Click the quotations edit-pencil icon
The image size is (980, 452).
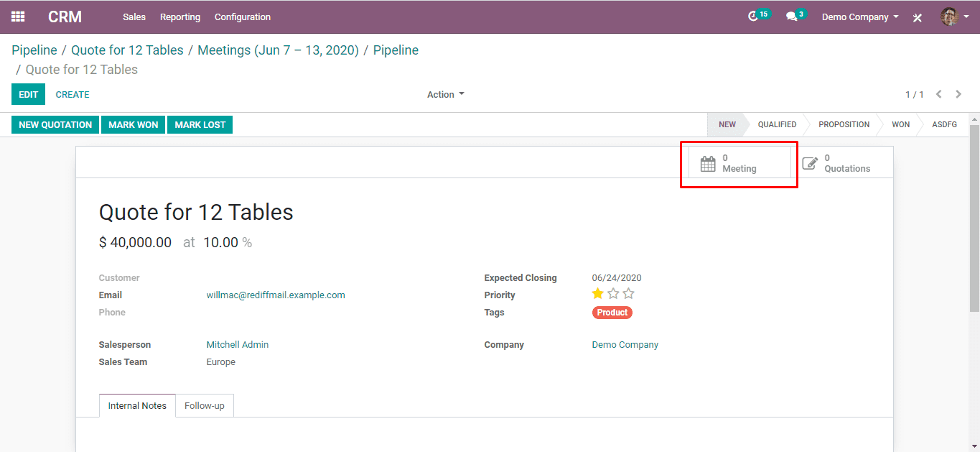coord(810,163)
